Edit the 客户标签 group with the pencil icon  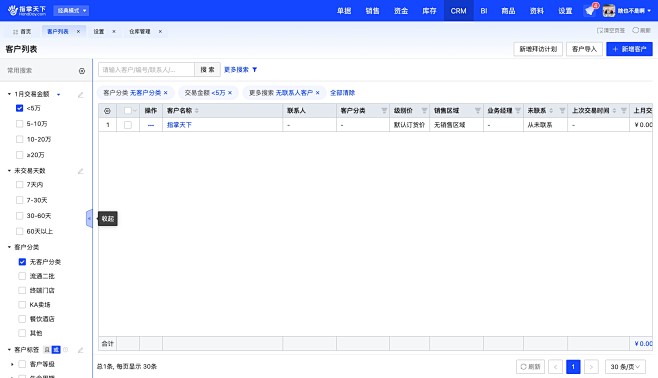pyautogui.click(x=81, y=350)
